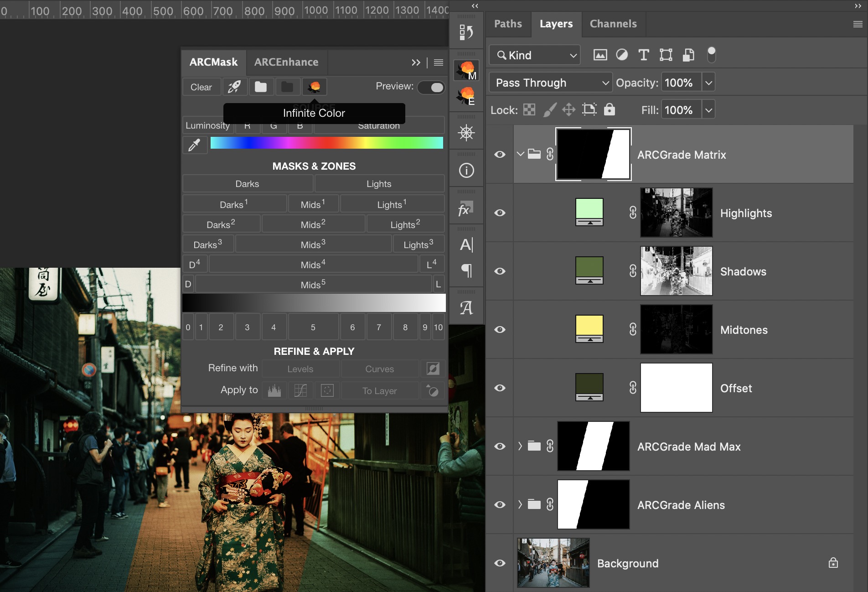This screenshot has width=868, height=592.
Task: Apply mask to Curves icon
Action: [x=301, y=390]
